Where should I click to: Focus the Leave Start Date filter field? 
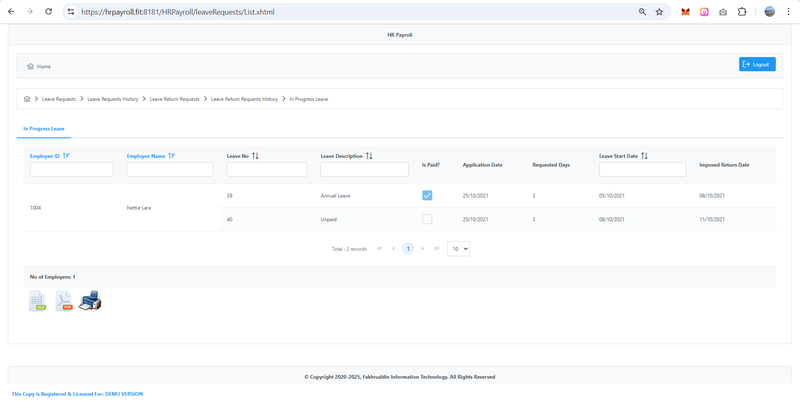point(642,169)
